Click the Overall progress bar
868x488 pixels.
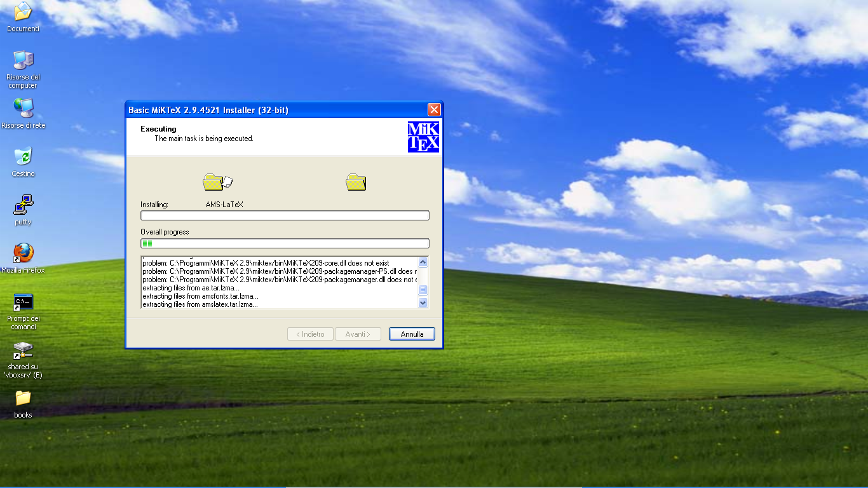[x=285, y=243]
